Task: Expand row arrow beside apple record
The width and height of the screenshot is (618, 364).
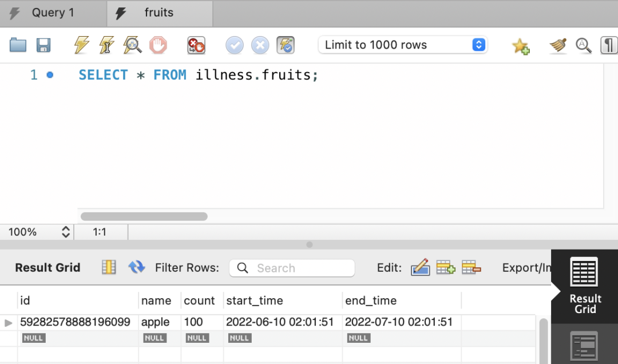Action: pos(8,323)
